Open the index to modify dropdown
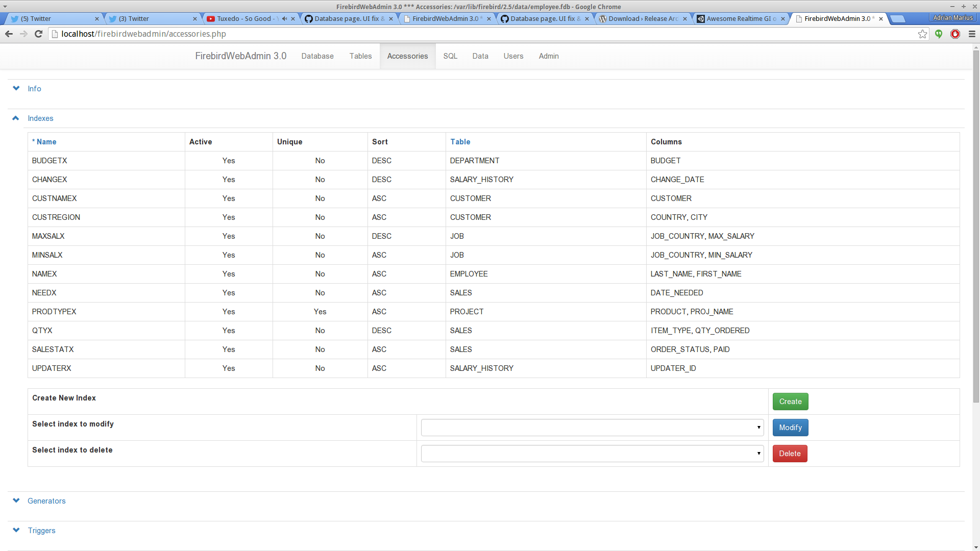Screen dimensions: 980x551 pyautogui.click(x=592, y=428)
